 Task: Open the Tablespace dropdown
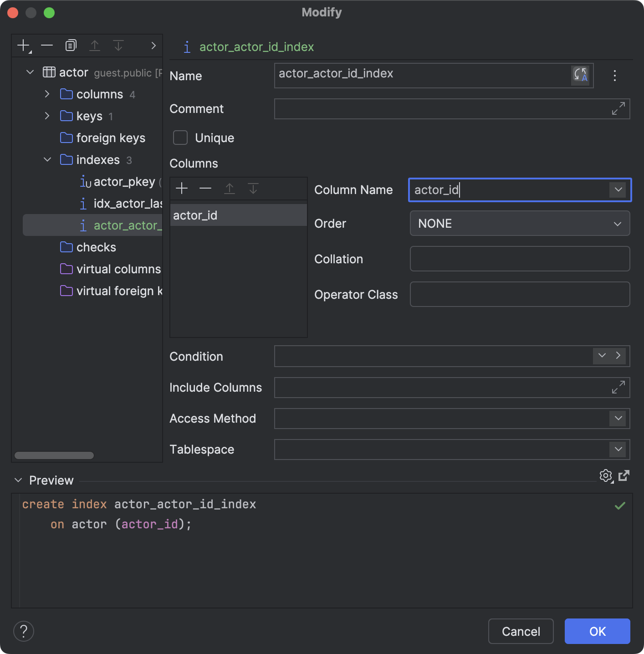point(618,450)
